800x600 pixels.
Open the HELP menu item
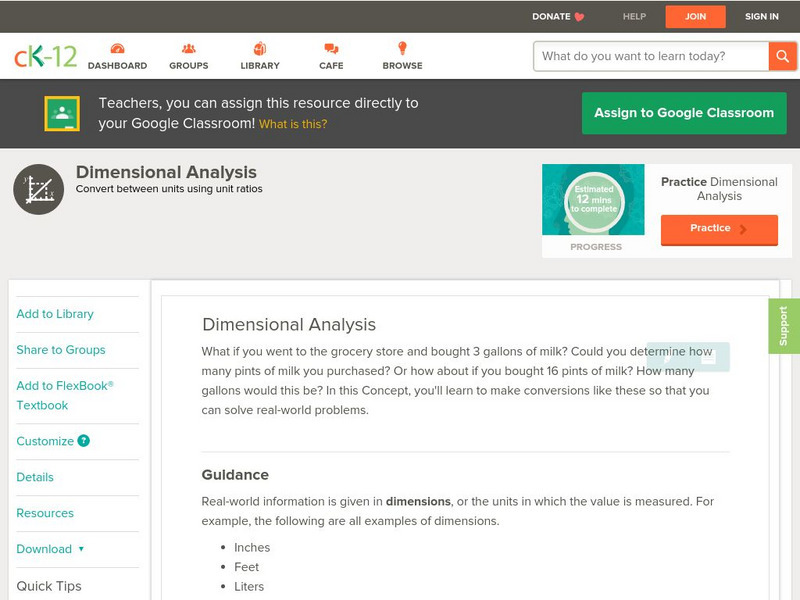pos(634,16)
